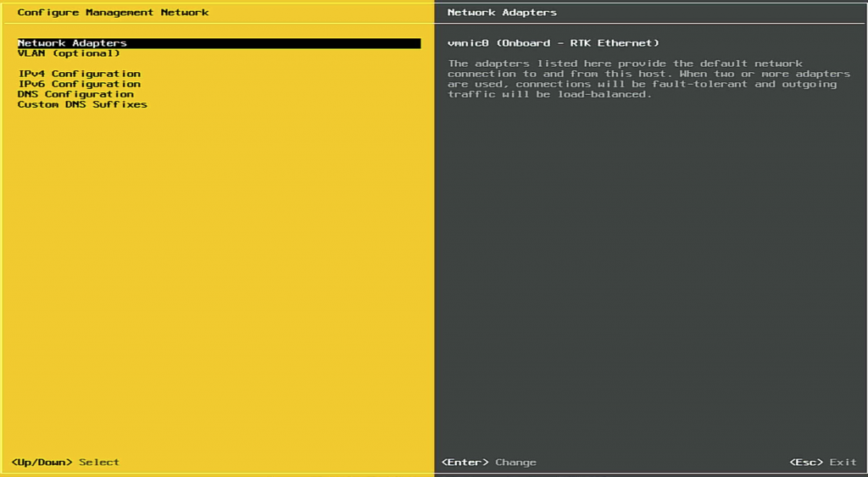This screenshot has width=868, height=477.
Task: Click the <Enter> Change hint
Action: (x=489, y=462)
